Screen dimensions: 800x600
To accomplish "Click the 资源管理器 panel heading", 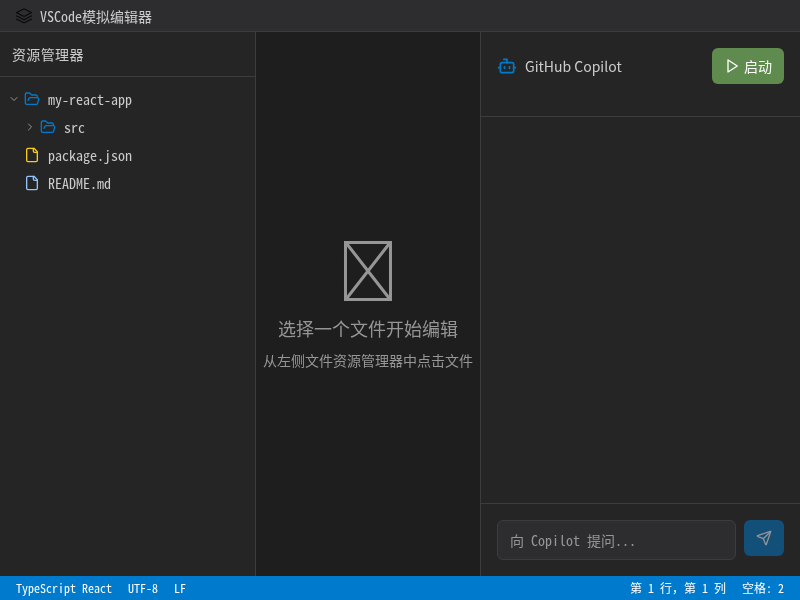I will pos(47,55).
